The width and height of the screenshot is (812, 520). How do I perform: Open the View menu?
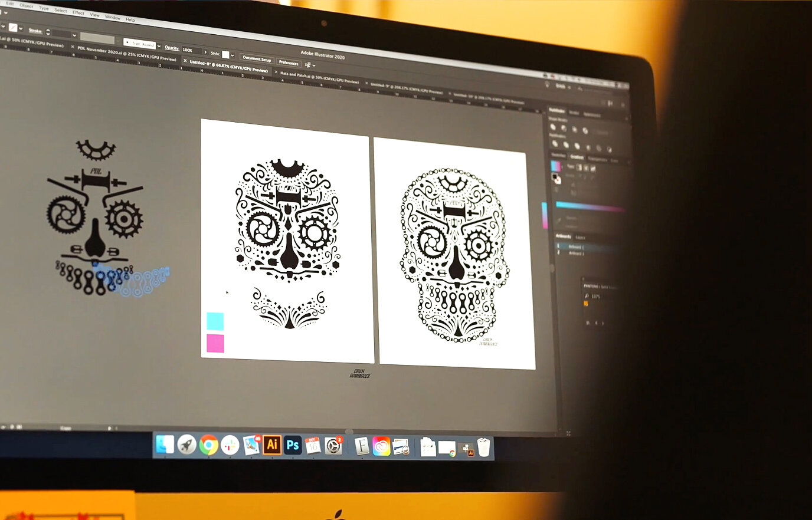coord(94,15)
